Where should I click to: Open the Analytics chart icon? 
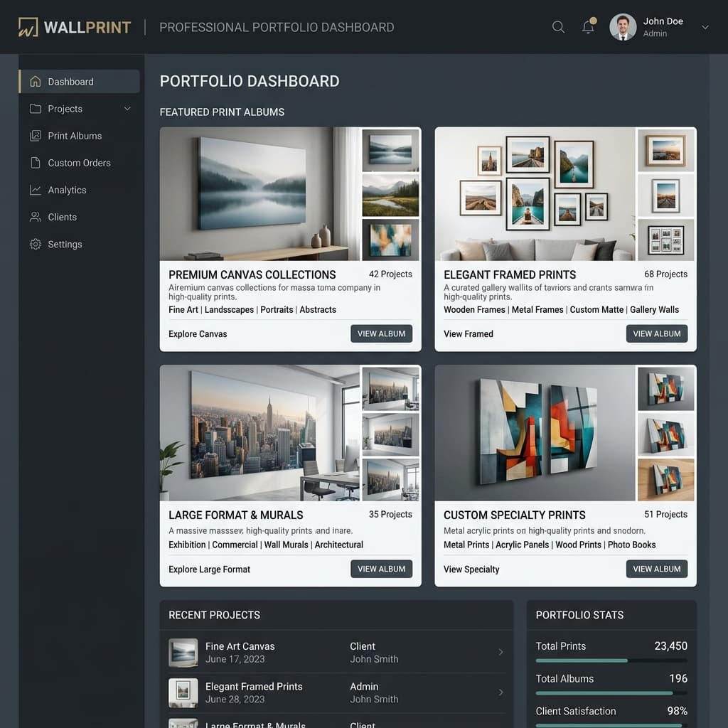pos(35,190)
